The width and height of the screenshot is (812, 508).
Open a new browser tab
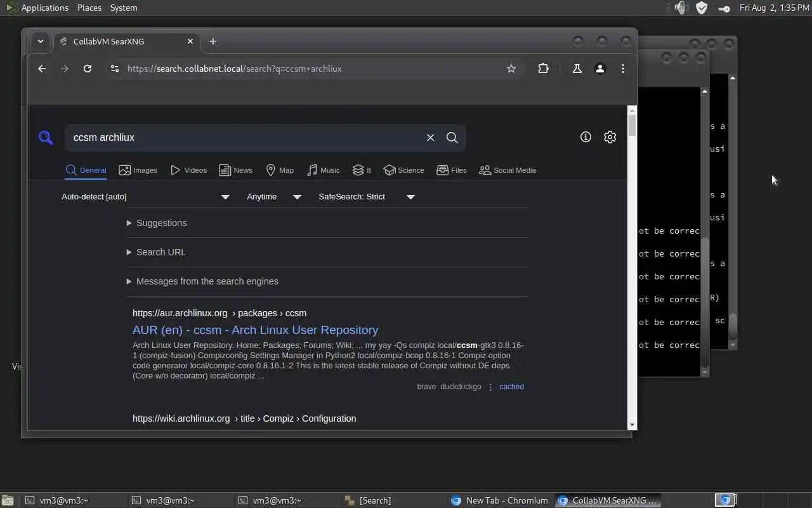pyautogui.click(x=213, y=41)
